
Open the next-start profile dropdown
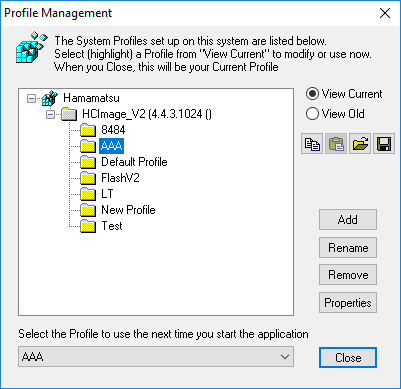pyautogui.click(x=156, y=357)
